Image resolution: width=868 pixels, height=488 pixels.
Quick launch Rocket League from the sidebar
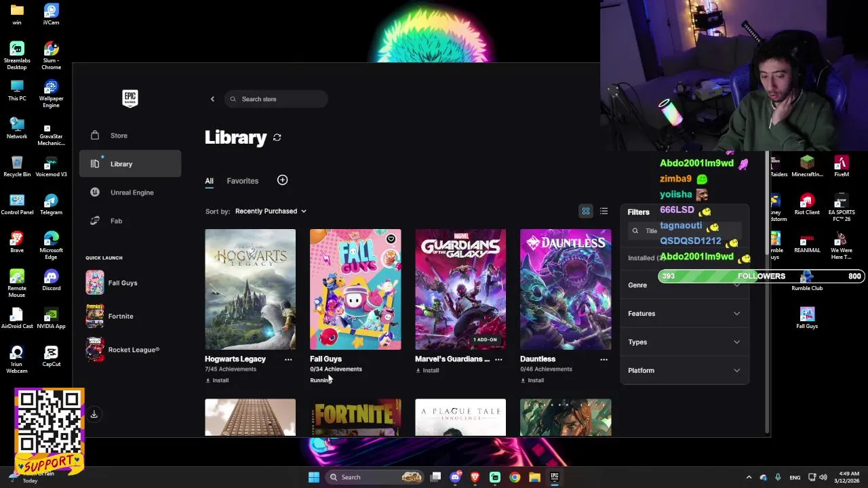(130, 350)
